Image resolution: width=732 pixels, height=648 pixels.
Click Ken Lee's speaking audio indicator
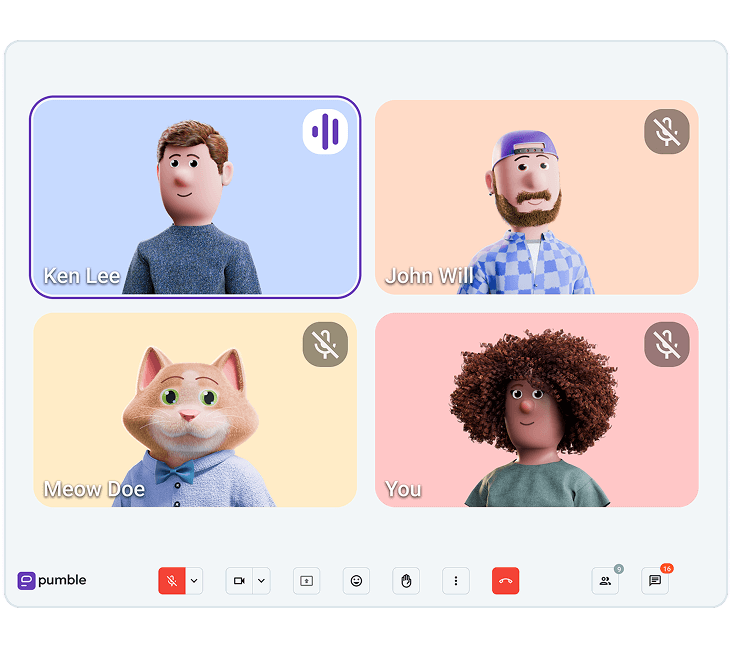[x=325, y=132]
